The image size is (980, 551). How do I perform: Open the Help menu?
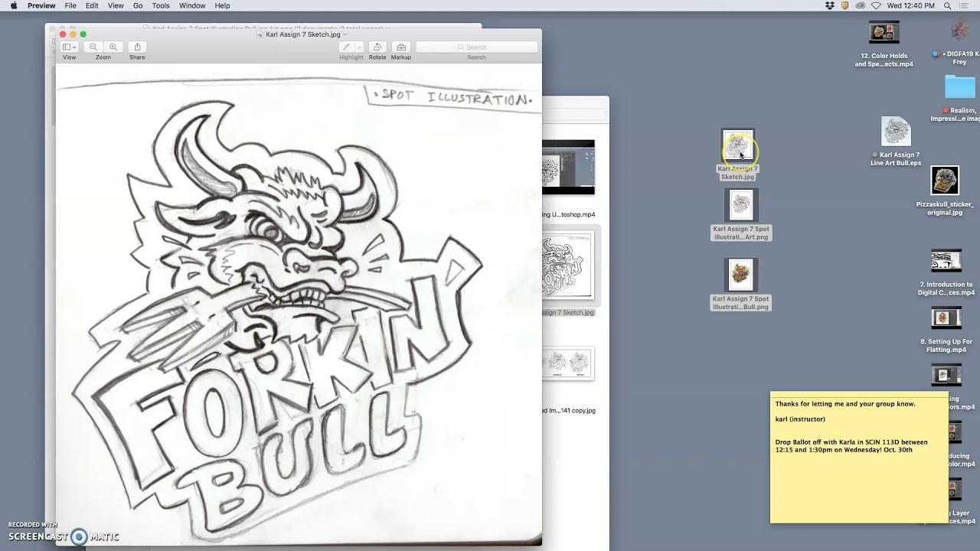(x=222, y=5)
